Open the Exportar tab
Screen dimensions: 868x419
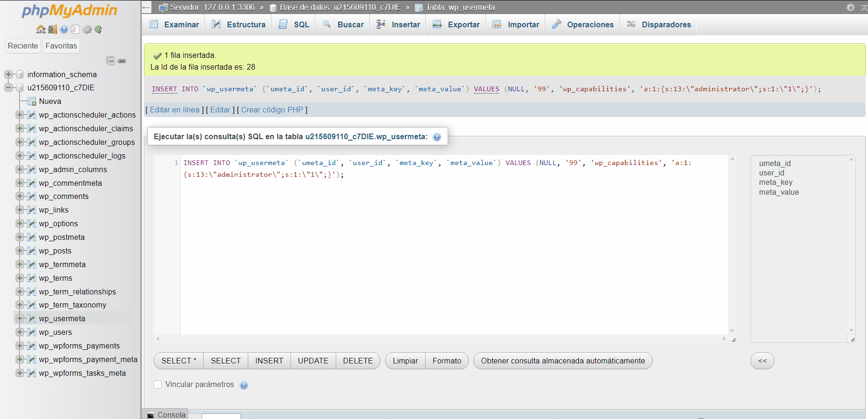(456, 24)
